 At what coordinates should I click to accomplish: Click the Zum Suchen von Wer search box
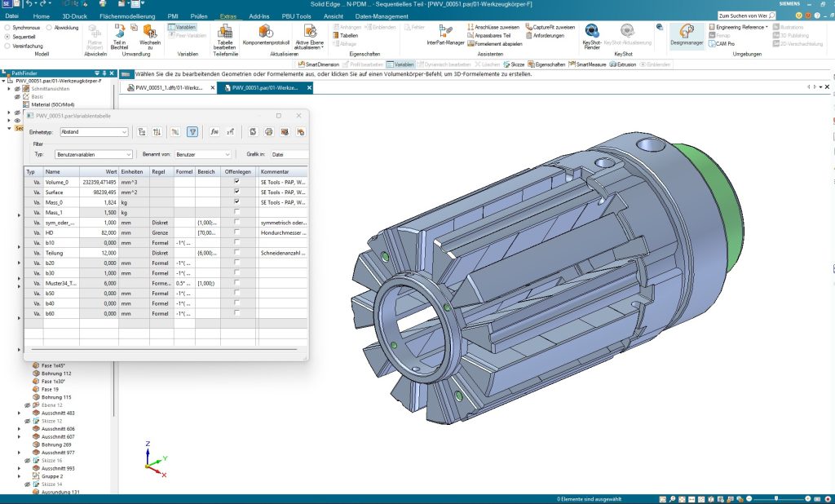(x=746, y=15)
